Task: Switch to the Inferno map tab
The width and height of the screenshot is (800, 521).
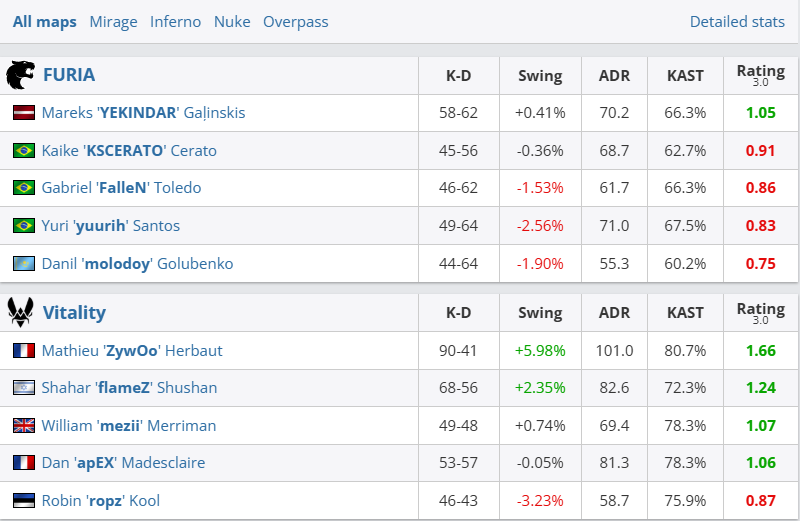Action: pos(175,21)
